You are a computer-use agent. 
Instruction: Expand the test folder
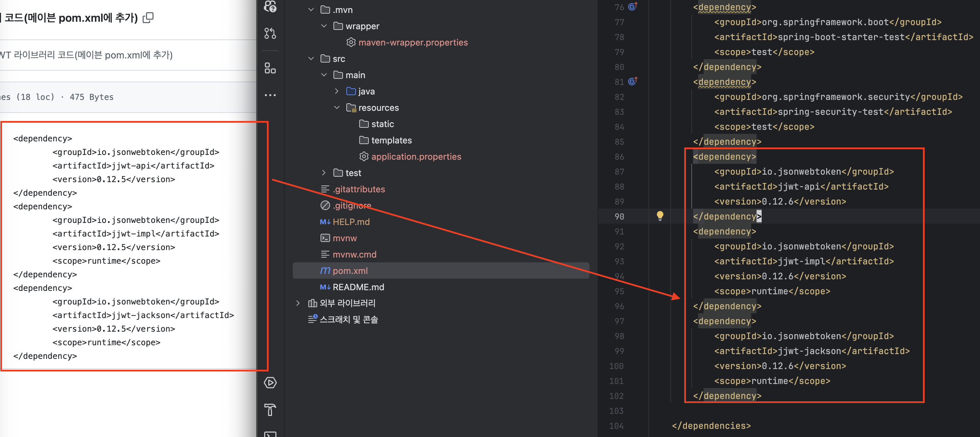click(x=324, y=173)
